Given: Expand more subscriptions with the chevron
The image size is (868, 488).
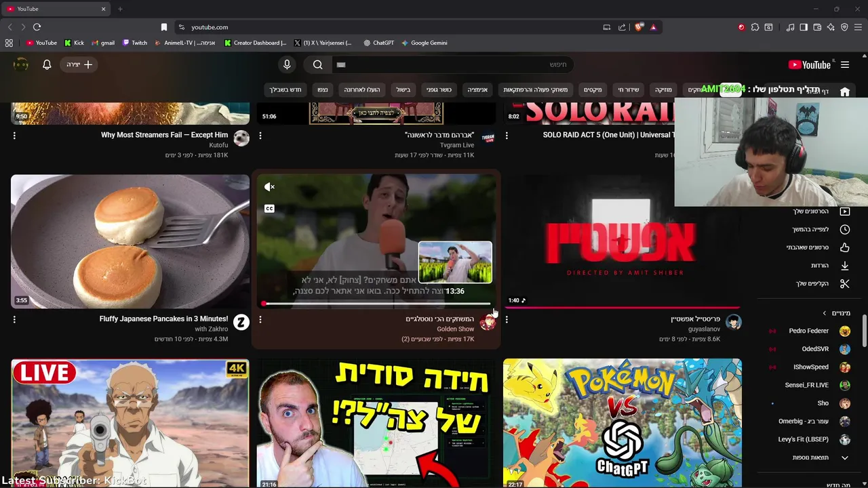Looking at the screenshot, I should (x=844, y=457).
